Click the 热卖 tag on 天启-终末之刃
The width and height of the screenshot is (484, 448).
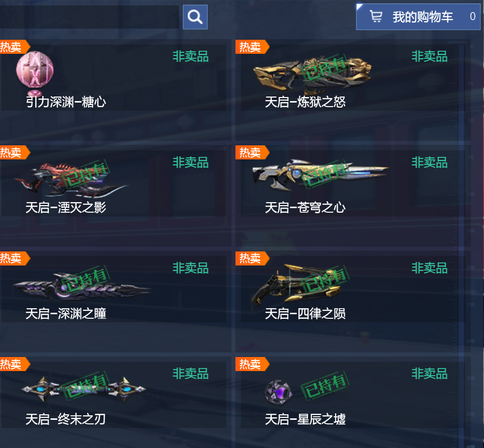click(x=14, y=365)
